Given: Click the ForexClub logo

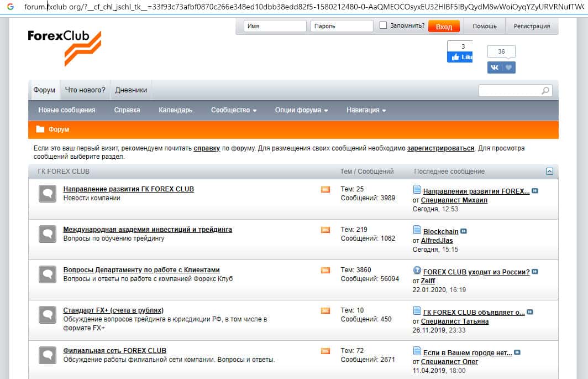Looking at the screenshot, I should coord(64,46).
